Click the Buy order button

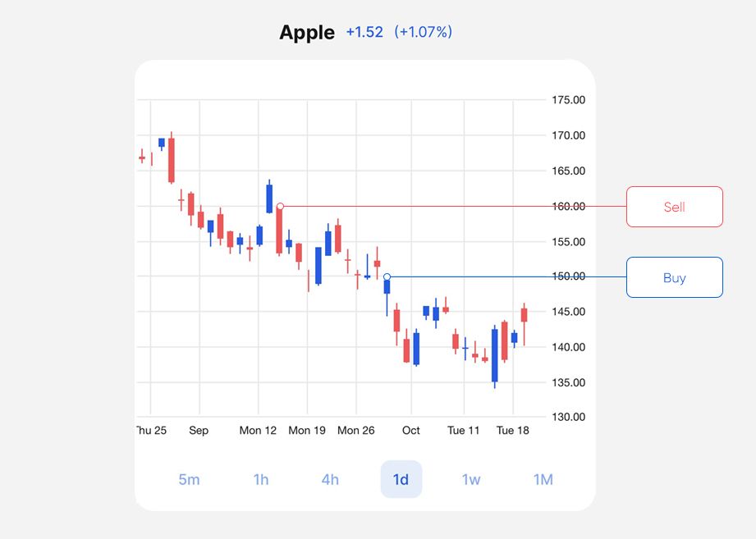[674, 277]
